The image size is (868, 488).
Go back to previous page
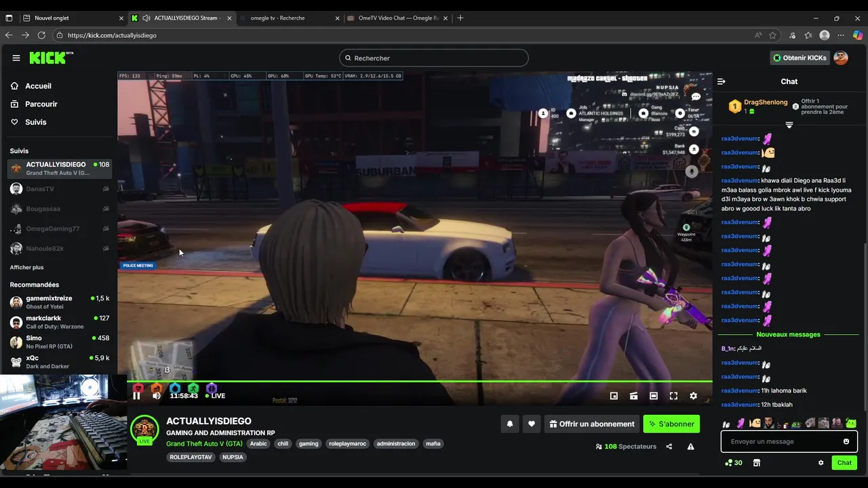[x=9, y=35]
